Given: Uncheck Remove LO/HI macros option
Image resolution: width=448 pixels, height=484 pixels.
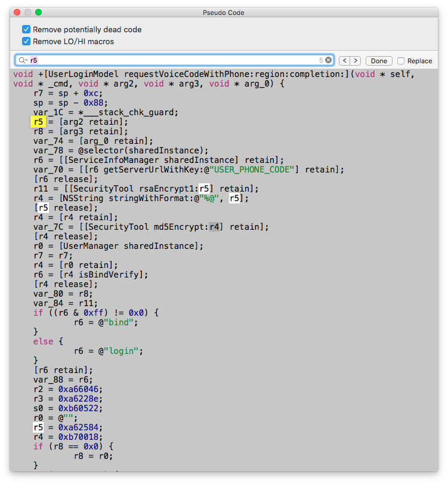Looking at the screenshot, I should tap(26, 41).
